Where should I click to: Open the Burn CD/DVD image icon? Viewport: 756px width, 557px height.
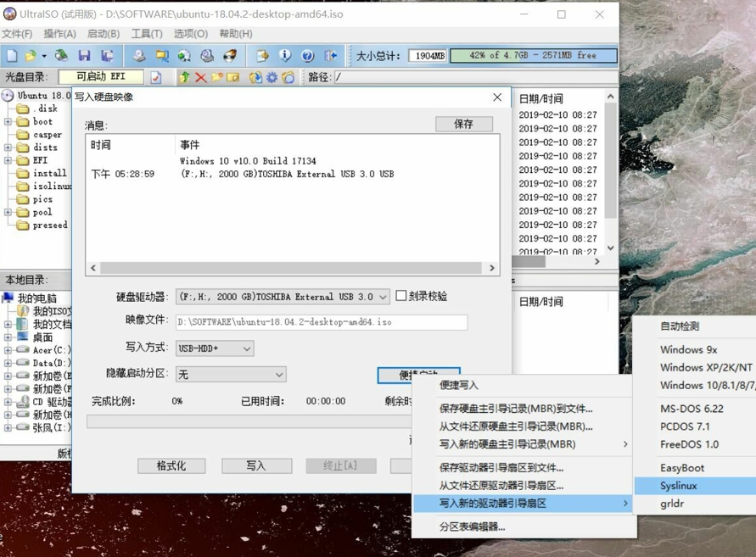coord(228,55)
